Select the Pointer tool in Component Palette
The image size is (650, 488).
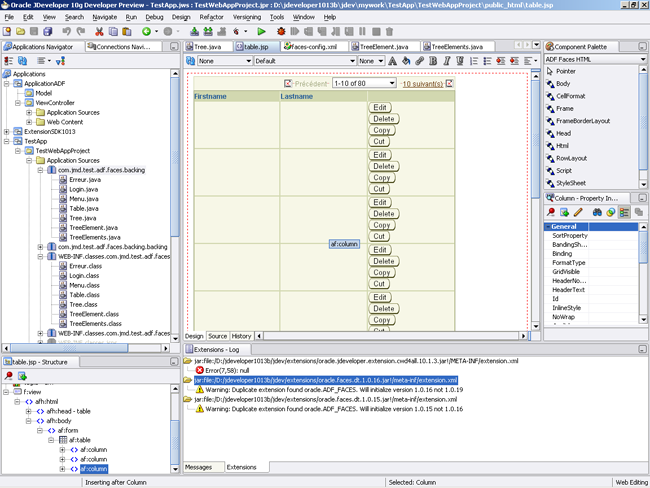565,71
